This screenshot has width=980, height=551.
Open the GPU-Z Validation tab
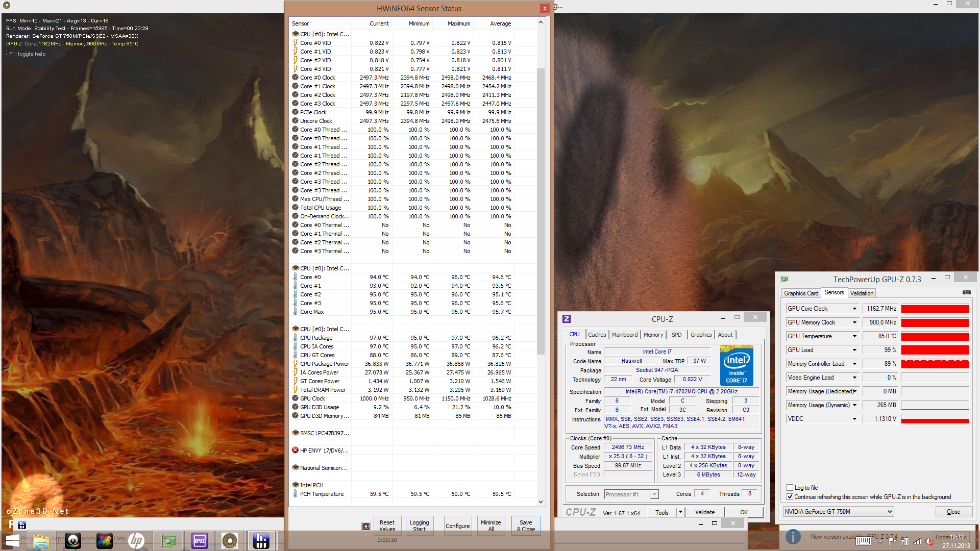pyautogui.click(x=862, y=293)
